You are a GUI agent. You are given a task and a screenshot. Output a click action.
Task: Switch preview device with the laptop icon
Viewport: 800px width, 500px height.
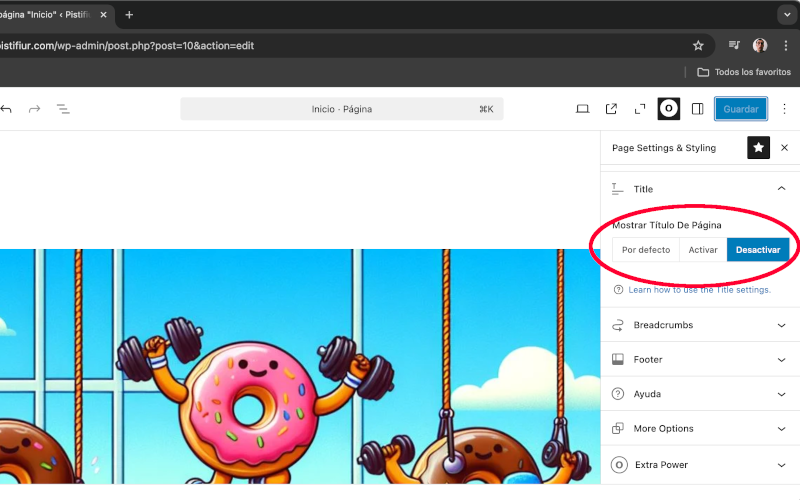pyautogui.click(x=582, y=109)
